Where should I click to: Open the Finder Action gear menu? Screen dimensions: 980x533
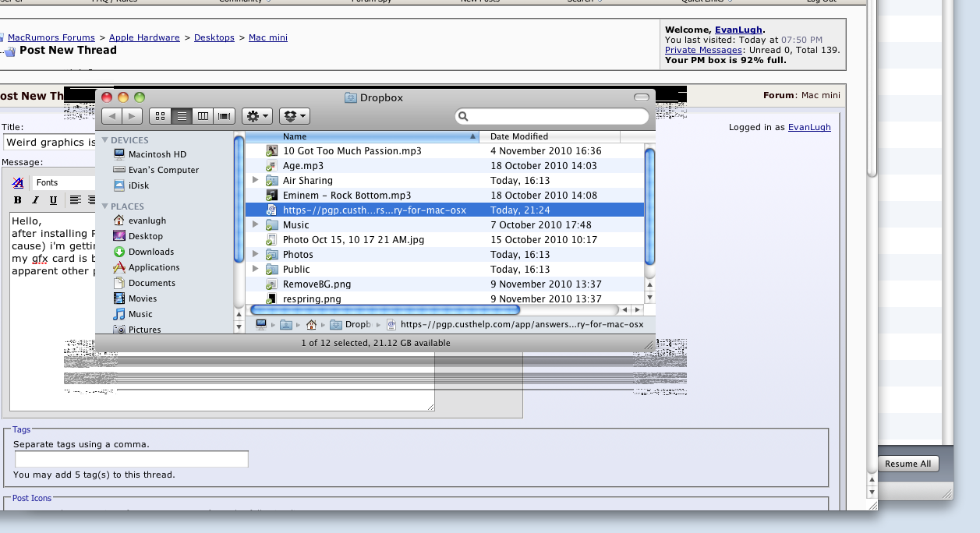[256, 116]
